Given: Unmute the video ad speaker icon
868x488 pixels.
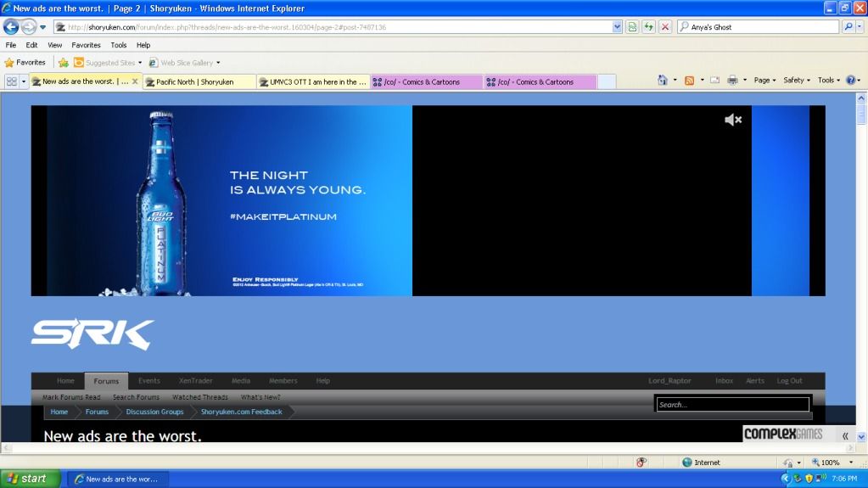Looking at the screenshot, I should point(733,120).
